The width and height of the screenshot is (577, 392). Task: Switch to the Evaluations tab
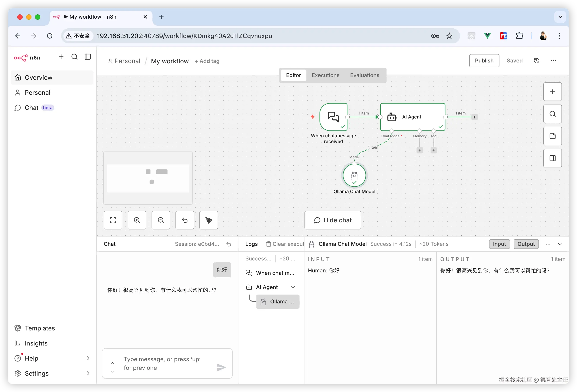click(x=365, y=75)
